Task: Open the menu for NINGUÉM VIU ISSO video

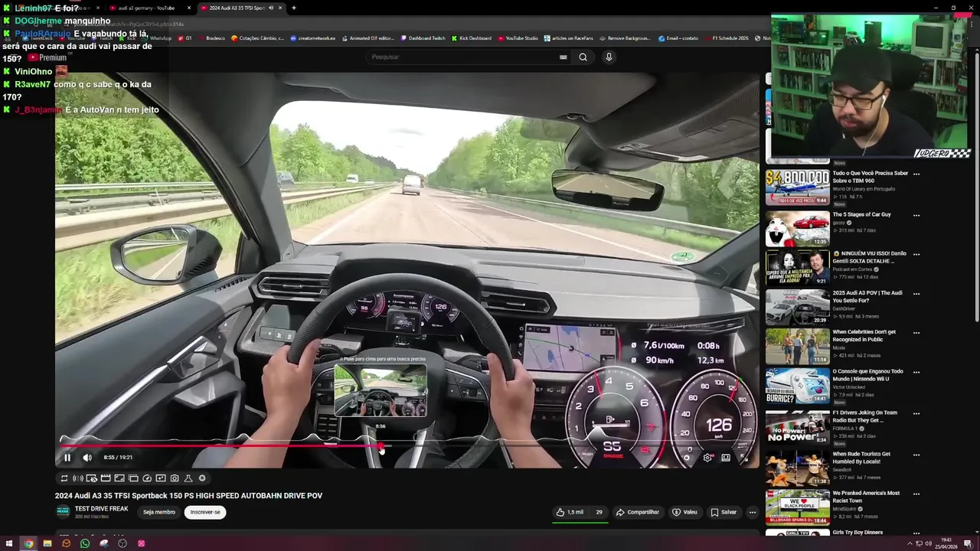Action: click(x=916, y=254)
